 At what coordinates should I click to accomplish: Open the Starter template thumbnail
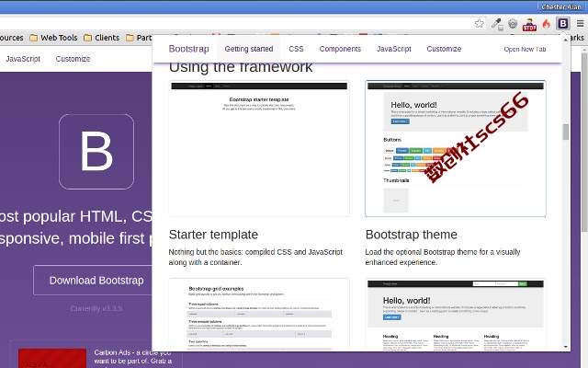(259, 149)
